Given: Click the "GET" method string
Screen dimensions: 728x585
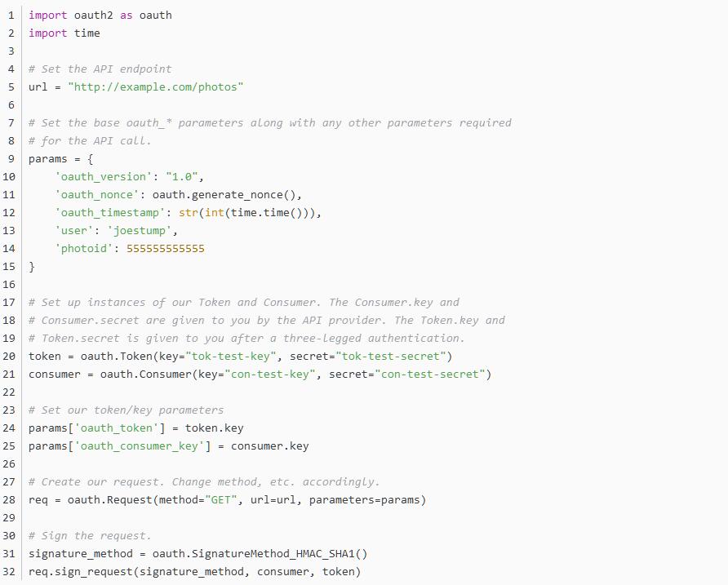Looking at the screenshot, I should tap(221, 499).
